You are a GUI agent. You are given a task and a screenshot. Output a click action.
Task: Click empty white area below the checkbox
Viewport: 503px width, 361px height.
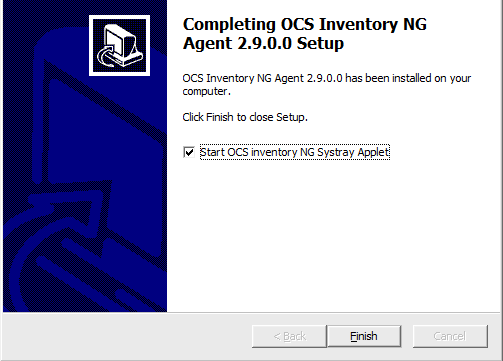[x=333, y=233]
